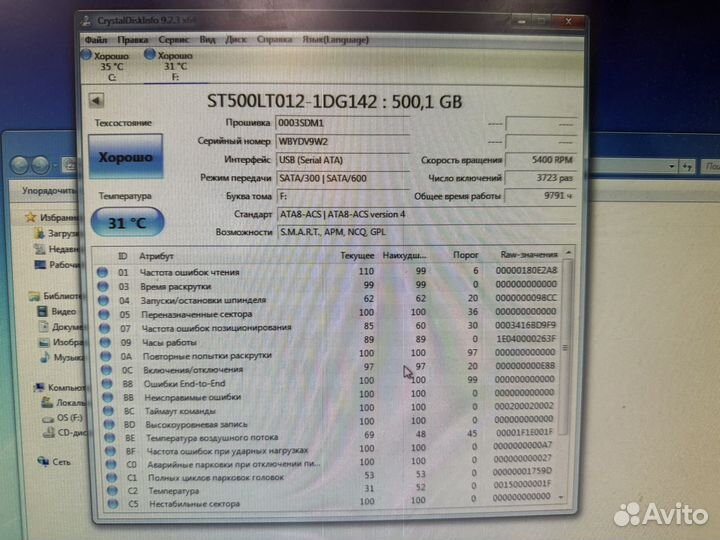Open the Вид menu
The width and height of the screenshot is (720, 540).
pos(207,40)
